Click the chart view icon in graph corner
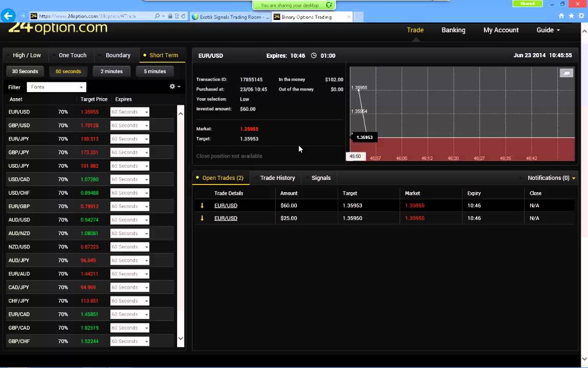The height and width of the screenshot is (368, 588). (566, 73)
